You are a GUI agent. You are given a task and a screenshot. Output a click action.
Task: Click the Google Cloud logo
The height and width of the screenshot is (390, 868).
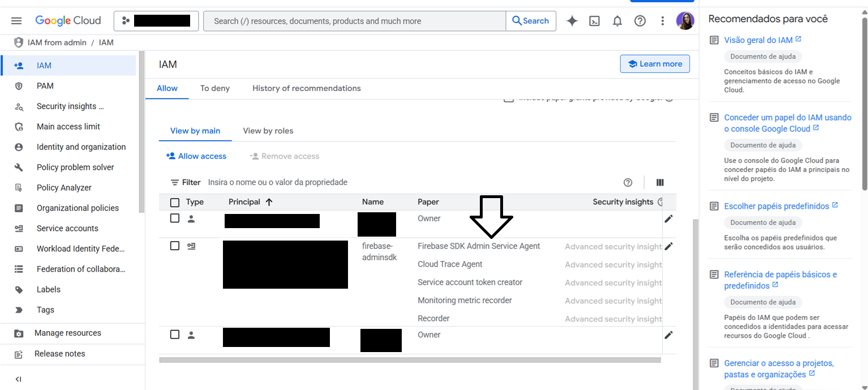[x=68, y=20]
